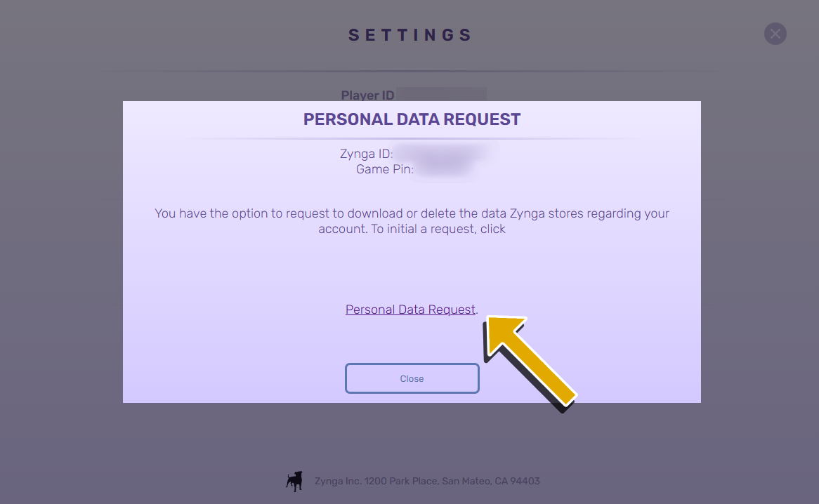This screenshot has width=819, height=504.
Task: Click the divider line under dialog title
Action: click(x=412, y=139)
